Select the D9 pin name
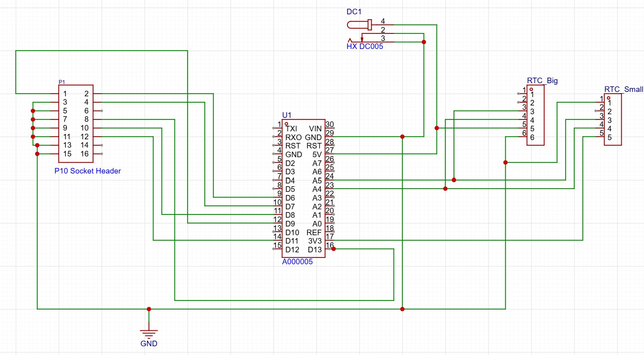 pos(290,224)
